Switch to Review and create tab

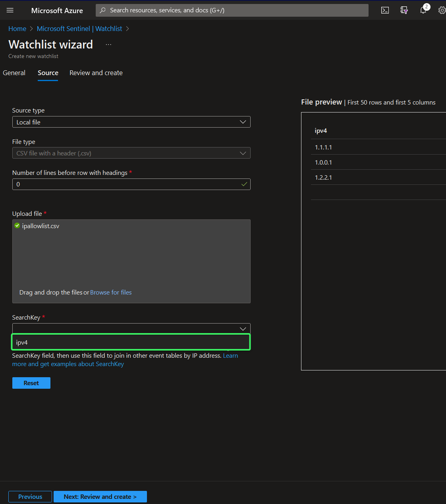96,73
